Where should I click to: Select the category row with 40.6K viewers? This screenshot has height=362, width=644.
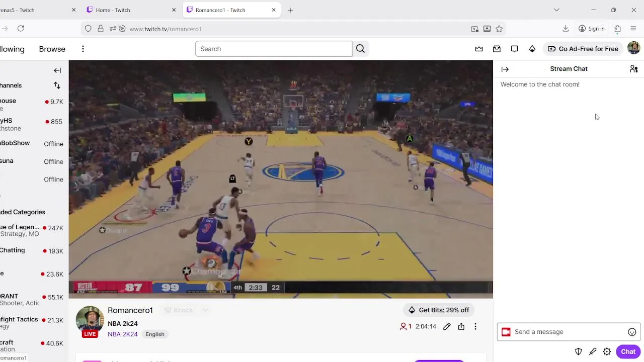click(34, 345)
